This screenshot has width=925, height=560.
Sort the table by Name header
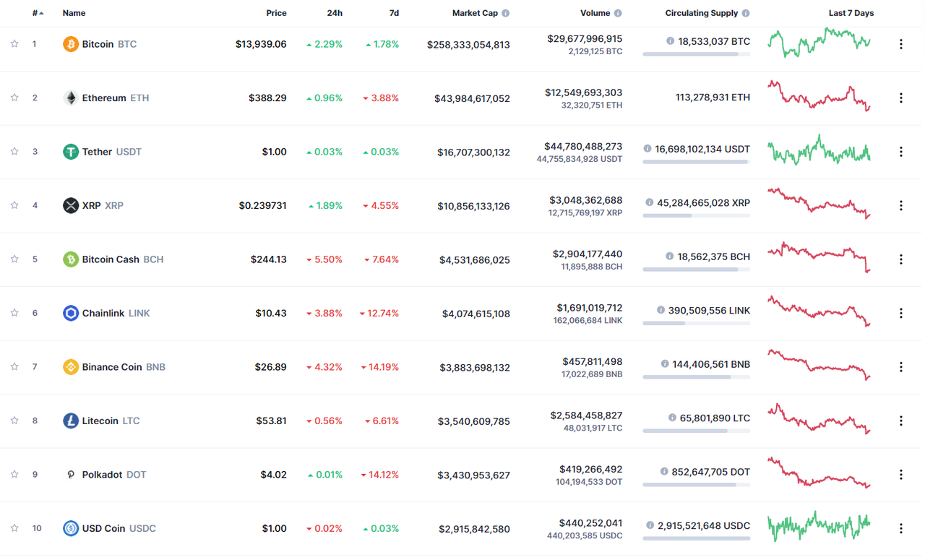point(74,13)
